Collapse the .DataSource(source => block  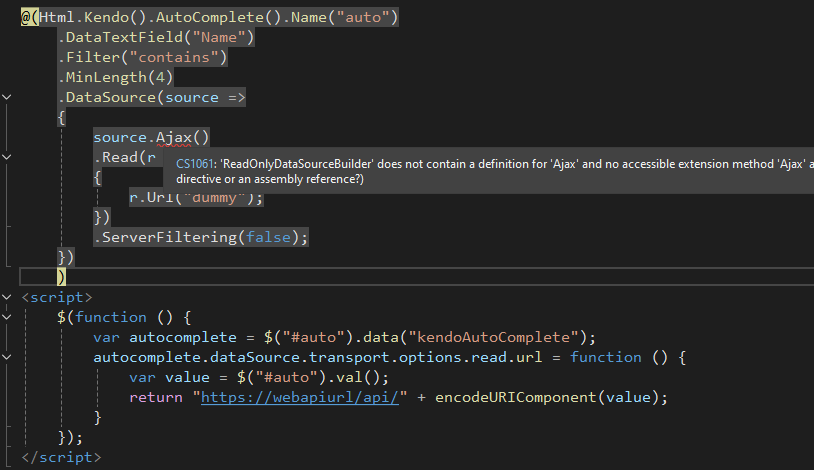pyautogui.click(x=8, y=97)
